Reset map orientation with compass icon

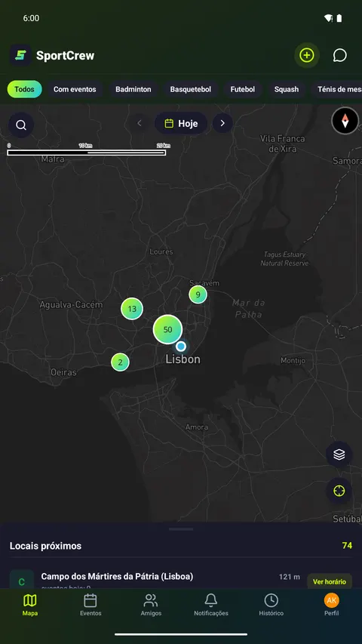345,121
